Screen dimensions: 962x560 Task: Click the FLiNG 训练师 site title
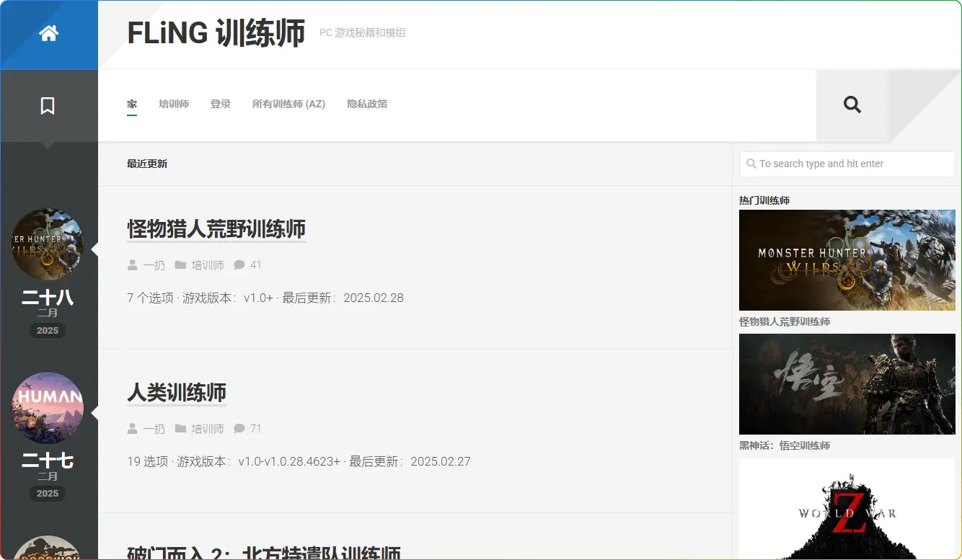216,34
